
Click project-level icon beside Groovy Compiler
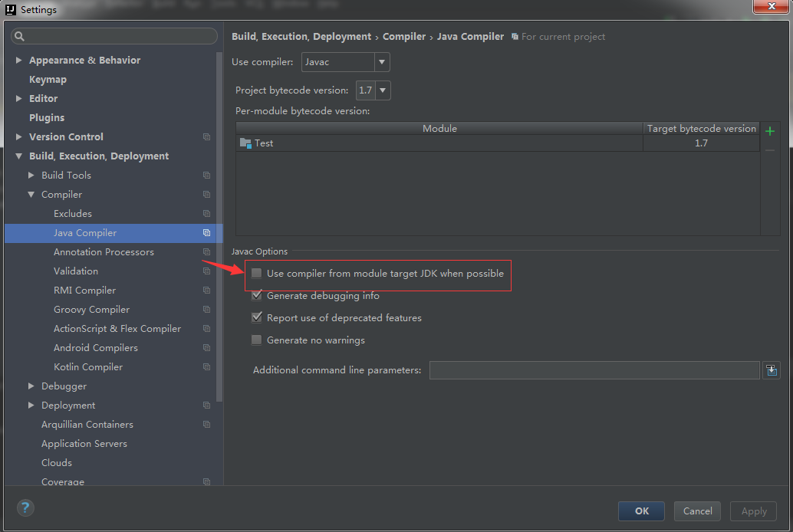(206, 309)
